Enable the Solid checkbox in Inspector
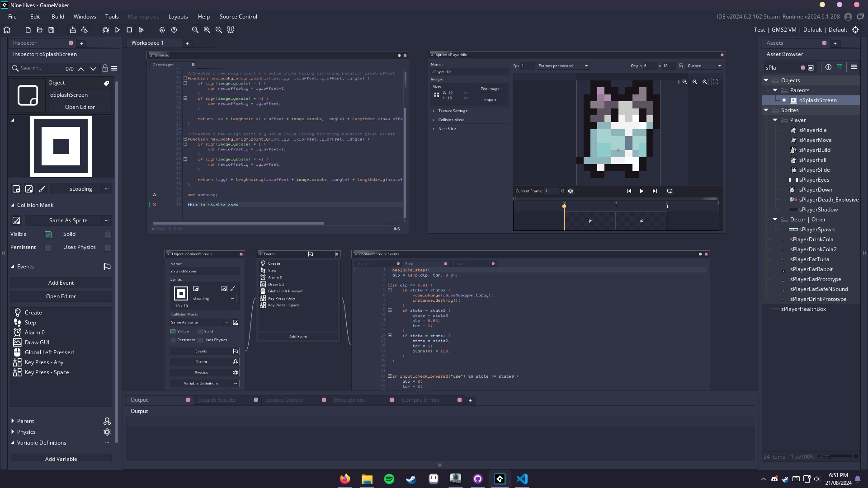 point(108,235)
